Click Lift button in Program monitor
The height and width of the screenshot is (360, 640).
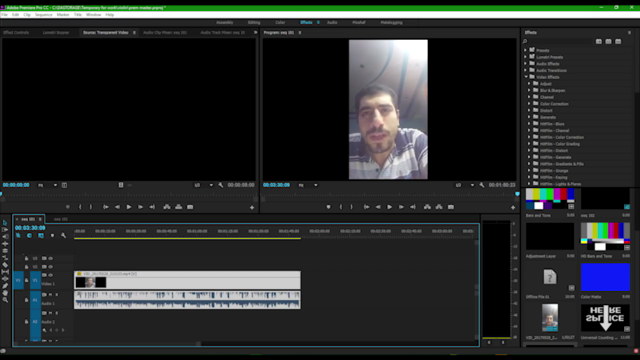(427, 207)
